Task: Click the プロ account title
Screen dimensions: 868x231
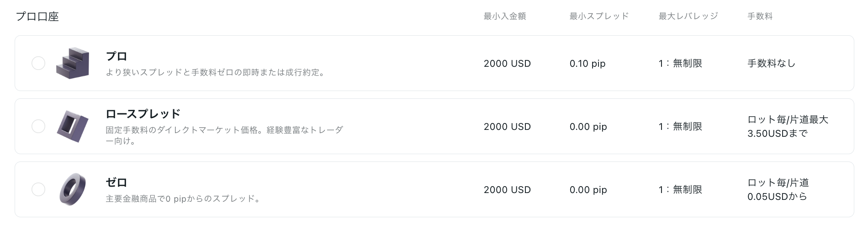Action: [x=116, y=56]
